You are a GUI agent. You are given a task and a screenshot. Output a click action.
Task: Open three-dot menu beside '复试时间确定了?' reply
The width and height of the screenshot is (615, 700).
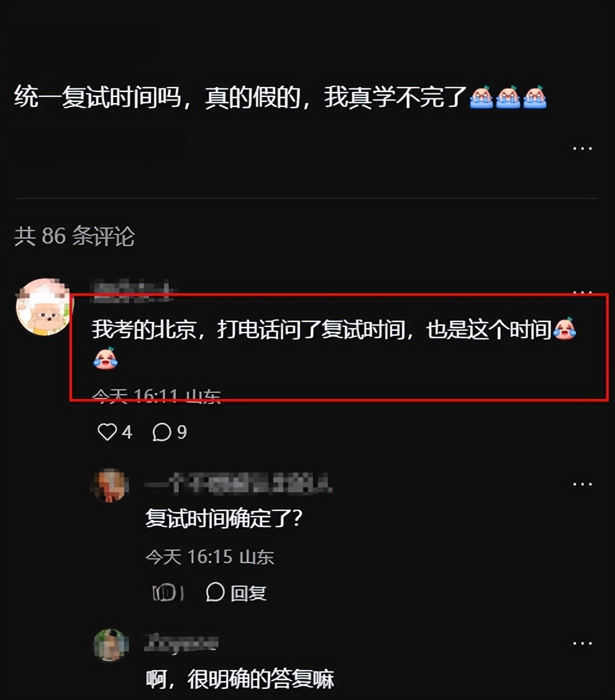(582, 484)
